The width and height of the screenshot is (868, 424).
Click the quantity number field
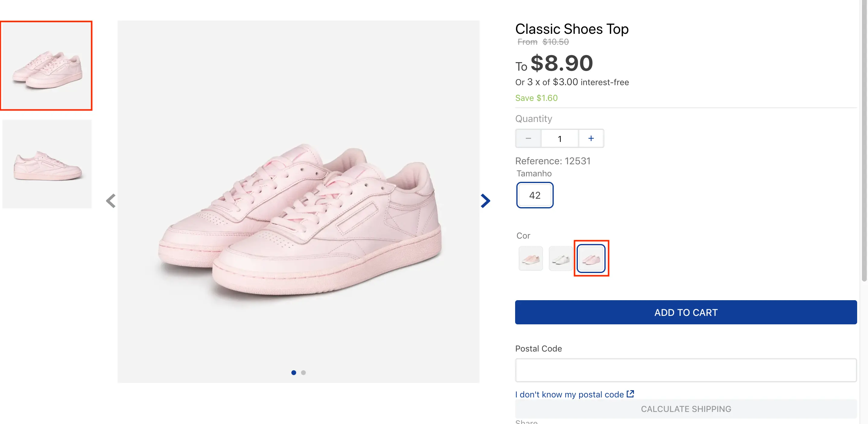pyautogui.click(x=560, y=138)
